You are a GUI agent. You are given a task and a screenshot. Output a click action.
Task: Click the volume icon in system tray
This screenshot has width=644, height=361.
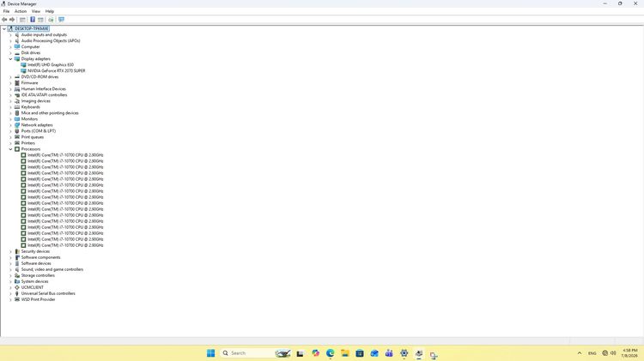[613, 353]
